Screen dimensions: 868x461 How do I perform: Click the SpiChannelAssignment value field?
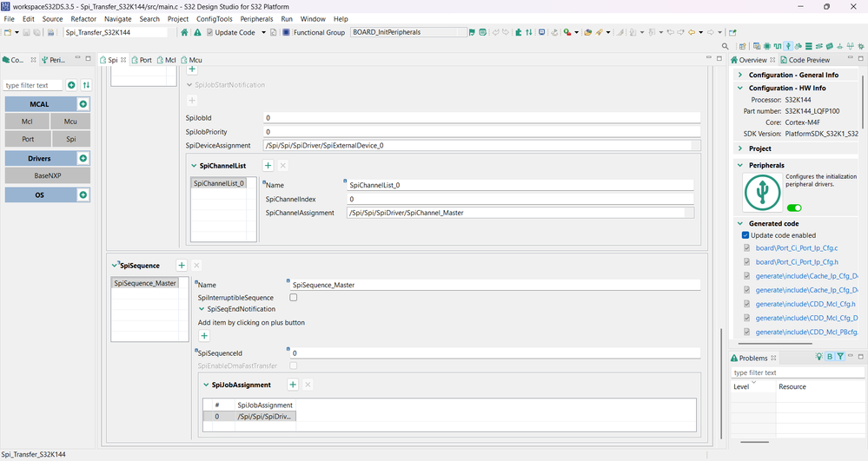coord(520,213)
